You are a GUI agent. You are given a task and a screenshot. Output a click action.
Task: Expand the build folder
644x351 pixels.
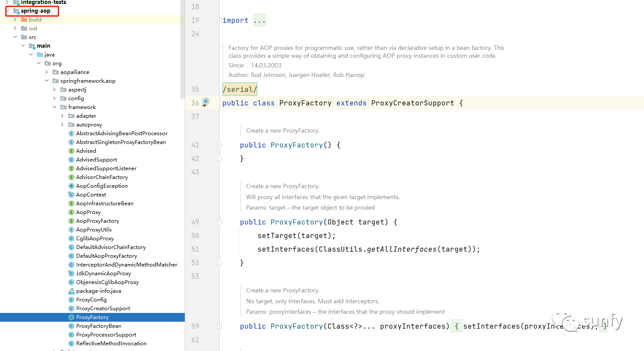pyautogui.click(x=15, y=20)
